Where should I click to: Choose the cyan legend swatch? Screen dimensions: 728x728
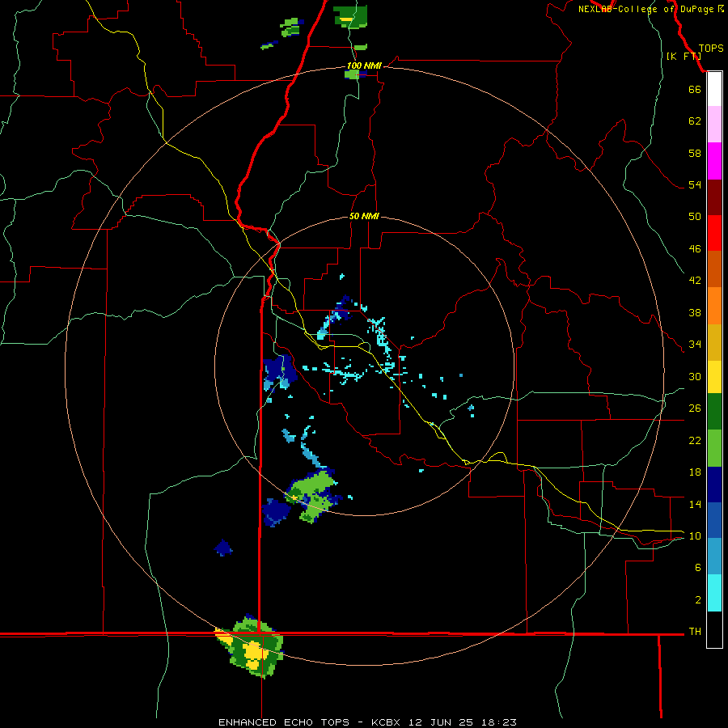714,593
